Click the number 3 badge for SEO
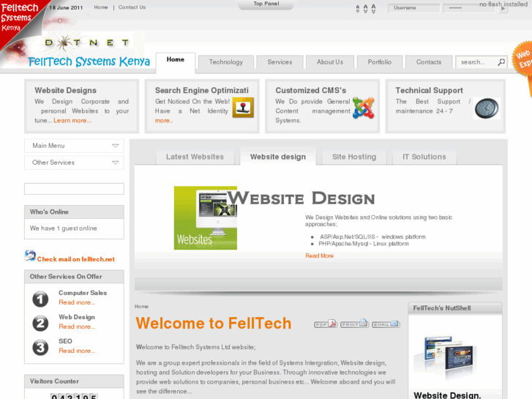Viewport: 532px width, 399px height. tap(40, 348)
